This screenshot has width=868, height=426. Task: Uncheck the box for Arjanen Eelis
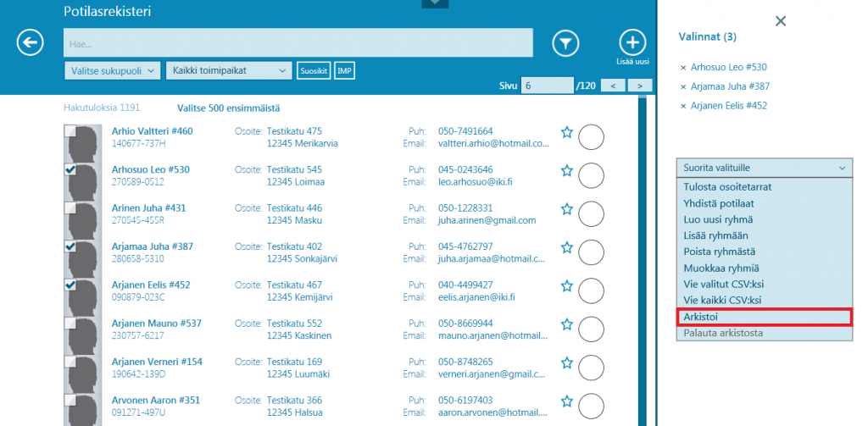point(70,285)
